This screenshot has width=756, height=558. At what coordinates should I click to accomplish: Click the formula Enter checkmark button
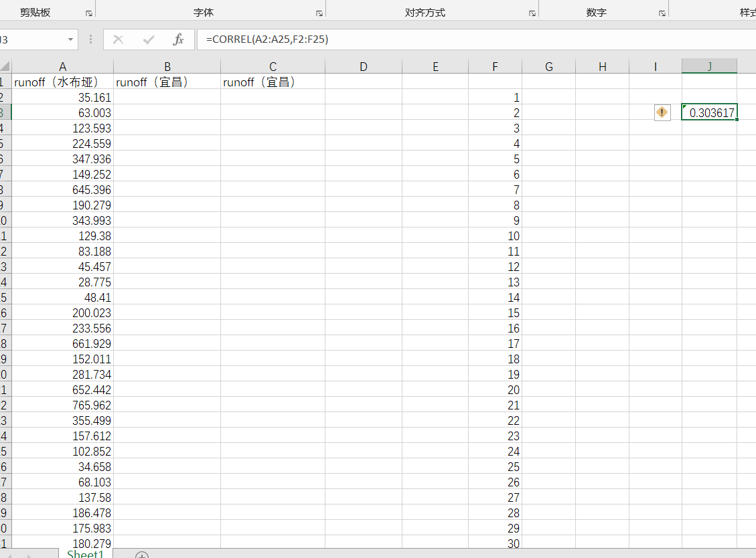[148, 39]
